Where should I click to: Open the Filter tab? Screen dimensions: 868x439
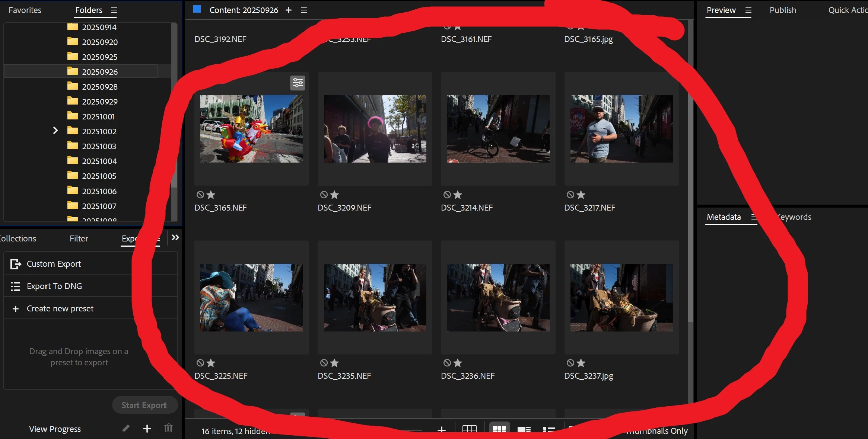[x=79, y=238]
